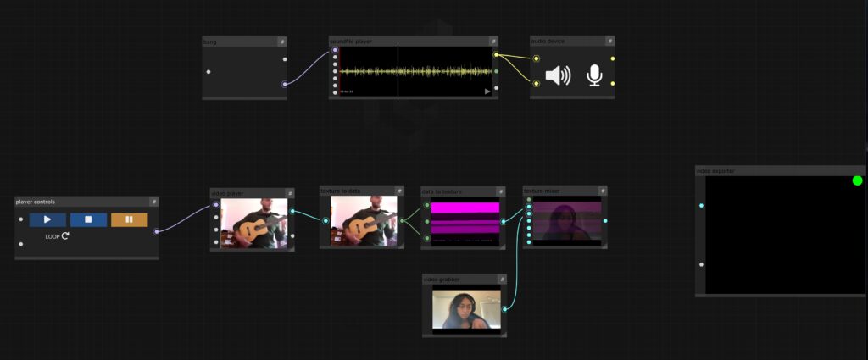868x360 pixels.
Task: Grab the texture mixer's corner resize handle
Action: pyautogui.click(x=604, y=246)
